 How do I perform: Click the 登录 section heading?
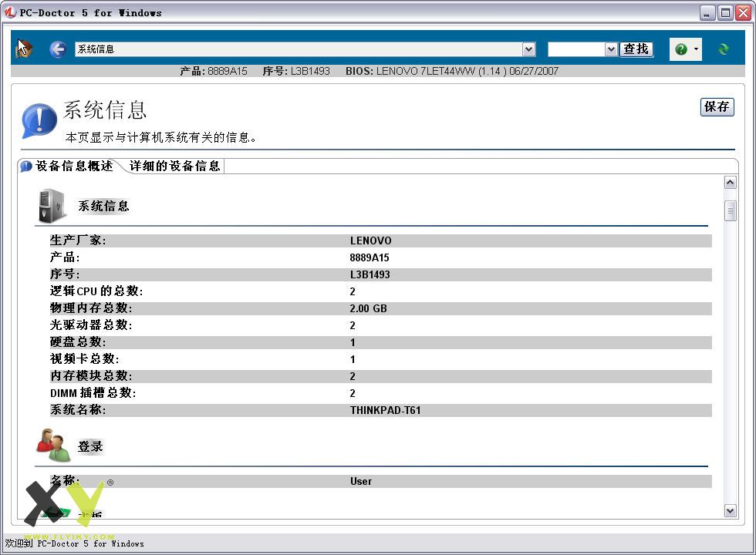90,446
